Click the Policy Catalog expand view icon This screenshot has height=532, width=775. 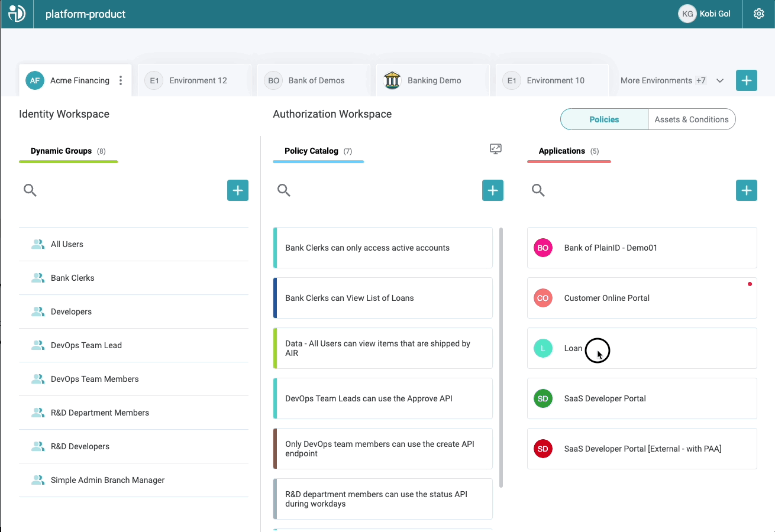496,149
